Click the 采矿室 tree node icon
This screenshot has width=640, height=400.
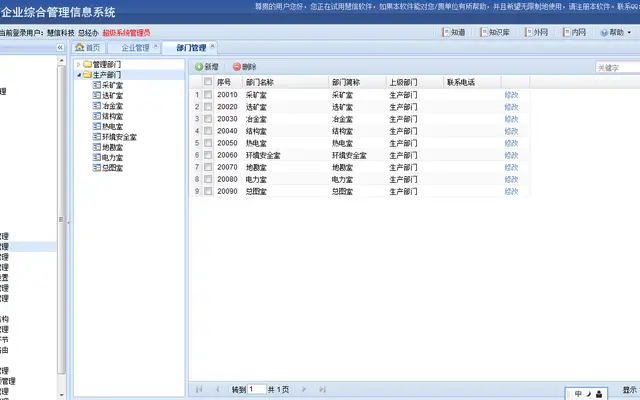[x=97, y=85]
